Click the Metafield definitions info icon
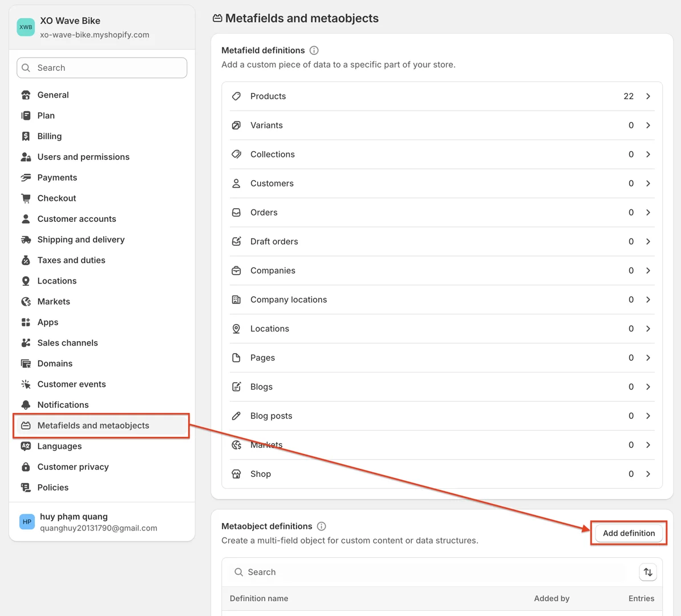Screen dimensions: 681x616 (314, 50)
